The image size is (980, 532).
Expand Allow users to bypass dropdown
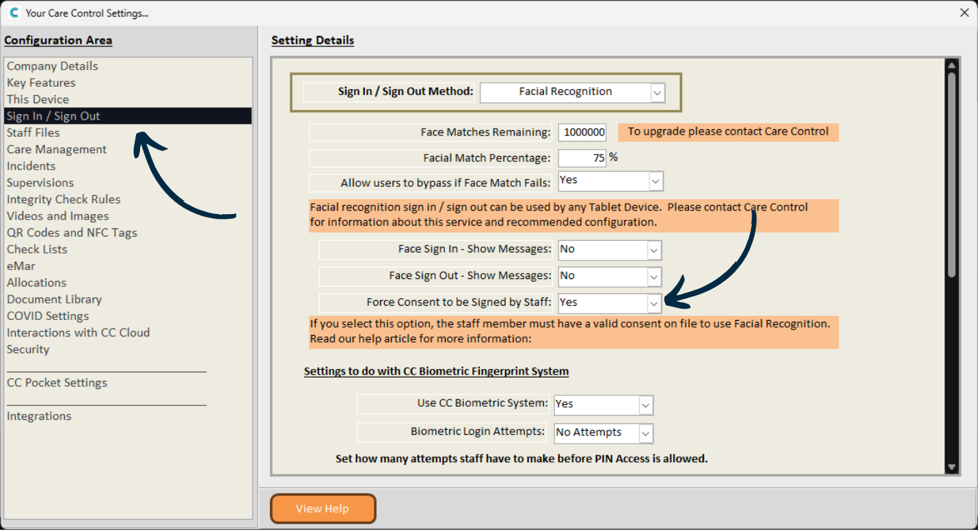(x=656, y=181)
